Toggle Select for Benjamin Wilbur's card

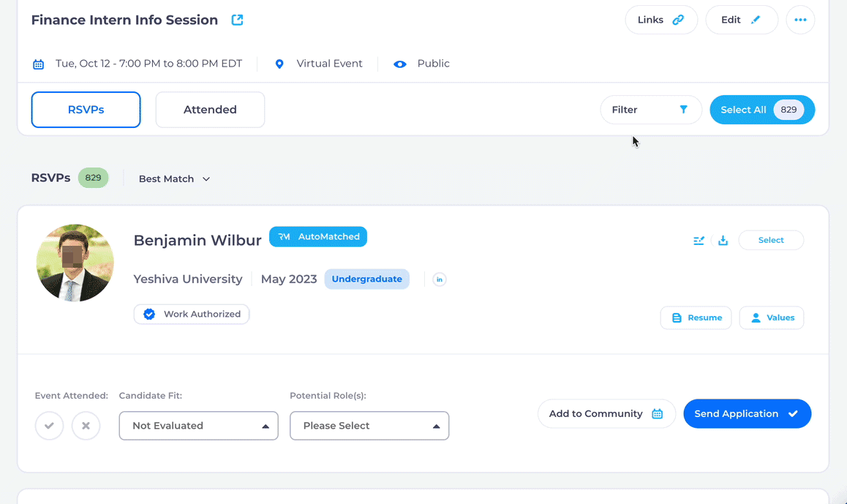pyautogui.click(x=771, y=240)
